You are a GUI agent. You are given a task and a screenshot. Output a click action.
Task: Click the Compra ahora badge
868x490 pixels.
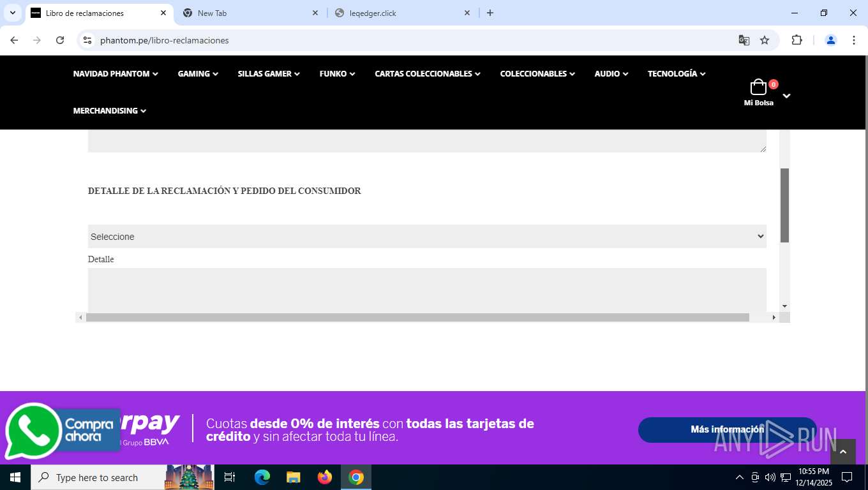pos(89,430)
